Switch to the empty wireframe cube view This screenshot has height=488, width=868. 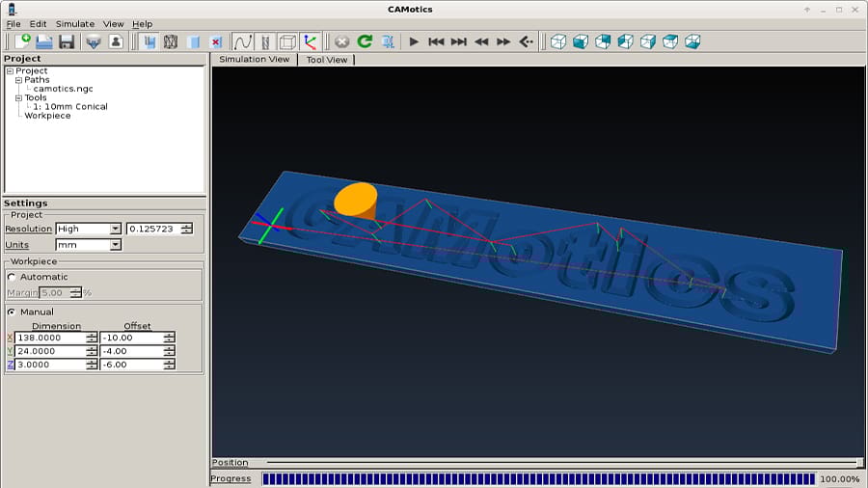click(558, 41)
